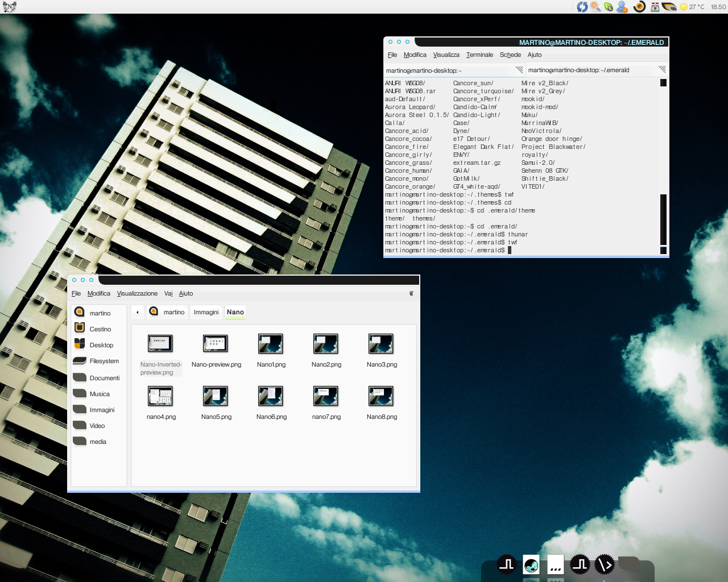The image size is (728, 582).
Task: Open the file manager's File menu
Action: coord(76,293)
